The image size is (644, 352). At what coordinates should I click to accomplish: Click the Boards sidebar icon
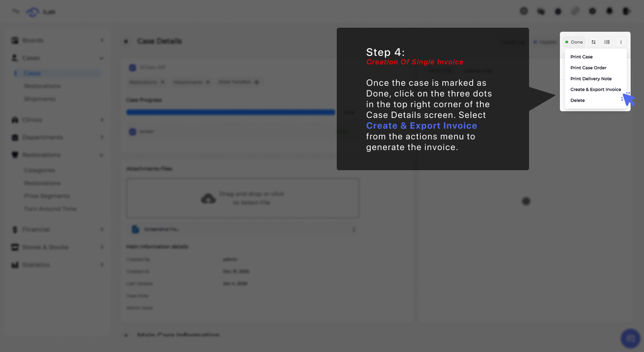pos(15,40)
